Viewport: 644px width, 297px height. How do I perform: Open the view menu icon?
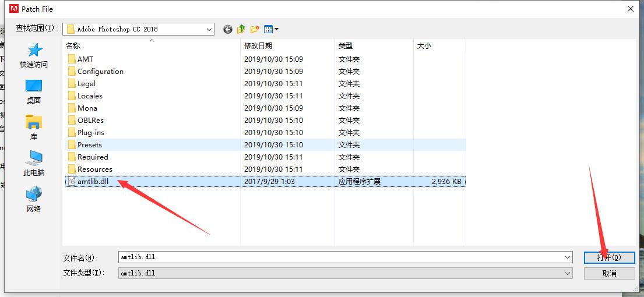(268, 29)
